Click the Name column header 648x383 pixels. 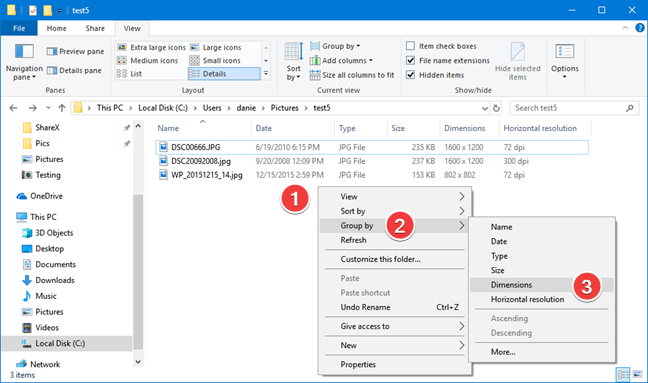(203, 128)
